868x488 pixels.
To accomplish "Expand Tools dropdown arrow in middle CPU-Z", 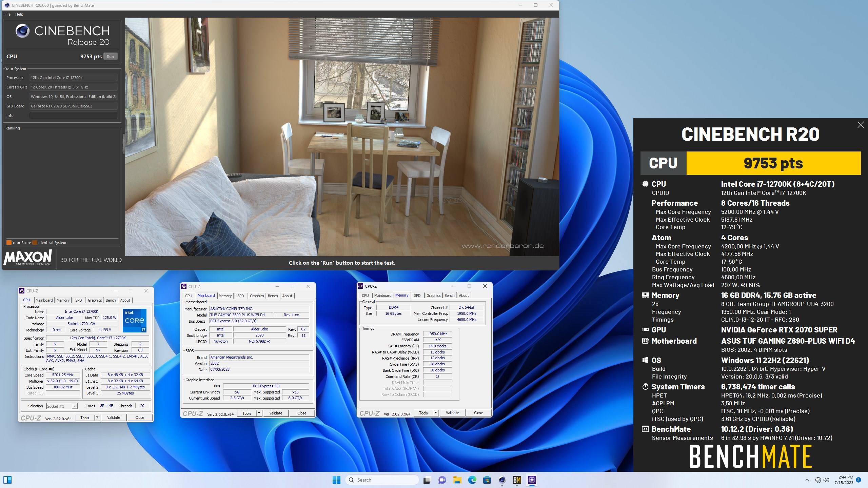I will click(259, 413).
